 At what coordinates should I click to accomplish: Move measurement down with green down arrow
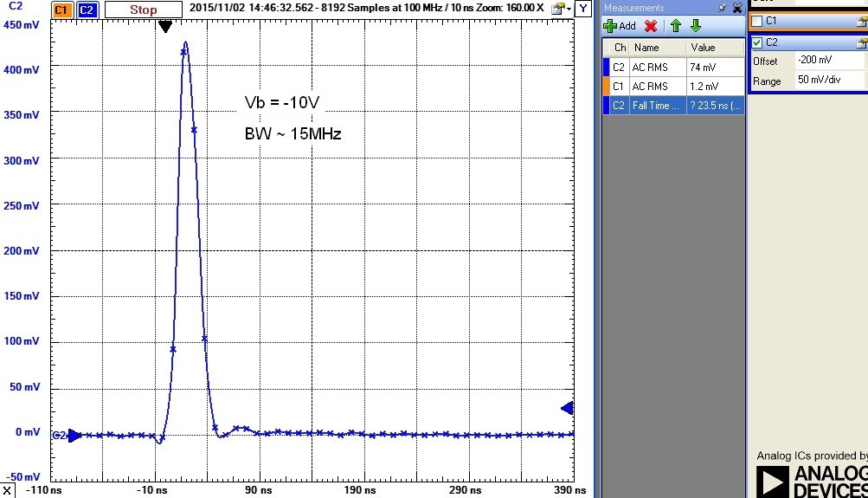[x=695, y=26]
